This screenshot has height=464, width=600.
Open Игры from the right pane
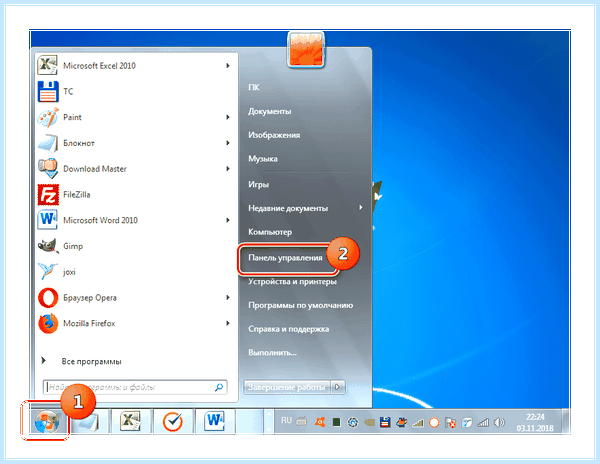(x=258, y=184)
